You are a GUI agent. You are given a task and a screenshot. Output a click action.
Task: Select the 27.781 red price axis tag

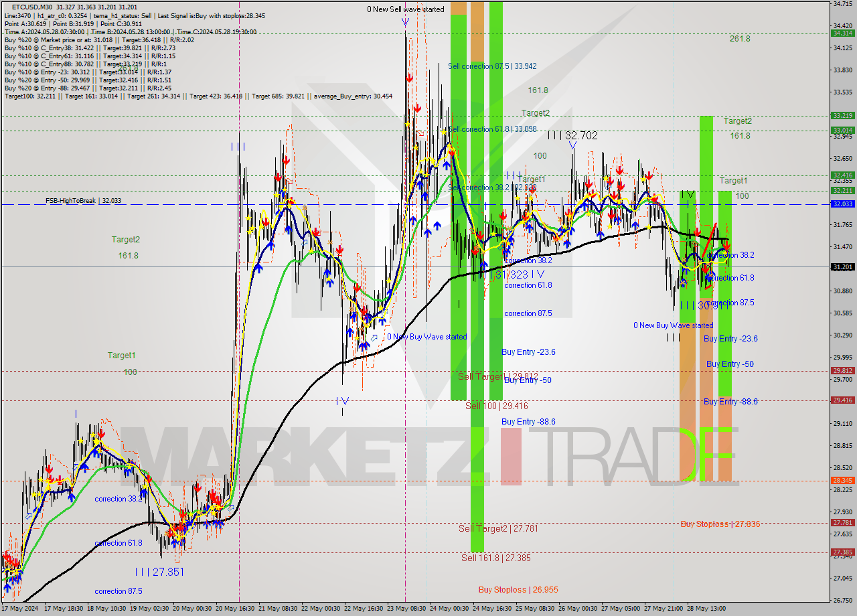(842, 522)
